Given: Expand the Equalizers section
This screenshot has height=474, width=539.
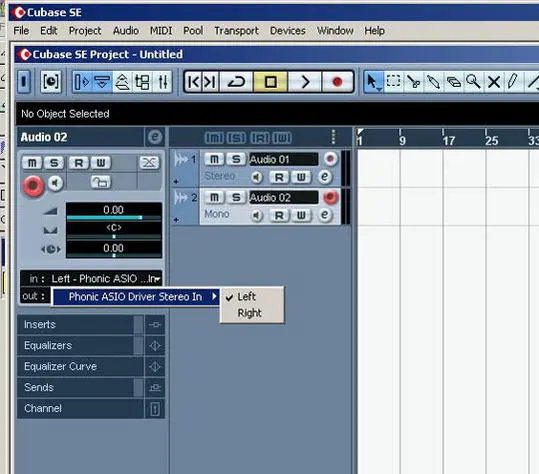Looking at the screenshot, I should click(x=80, y=345).
